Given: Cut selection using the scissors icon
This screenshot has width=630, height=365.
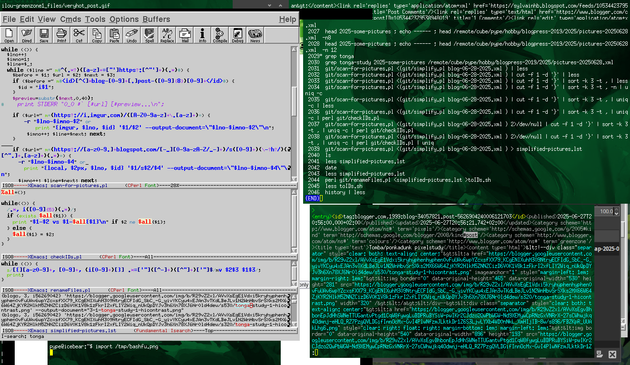Looking at the screenshot, I should [x=79, y=35].
